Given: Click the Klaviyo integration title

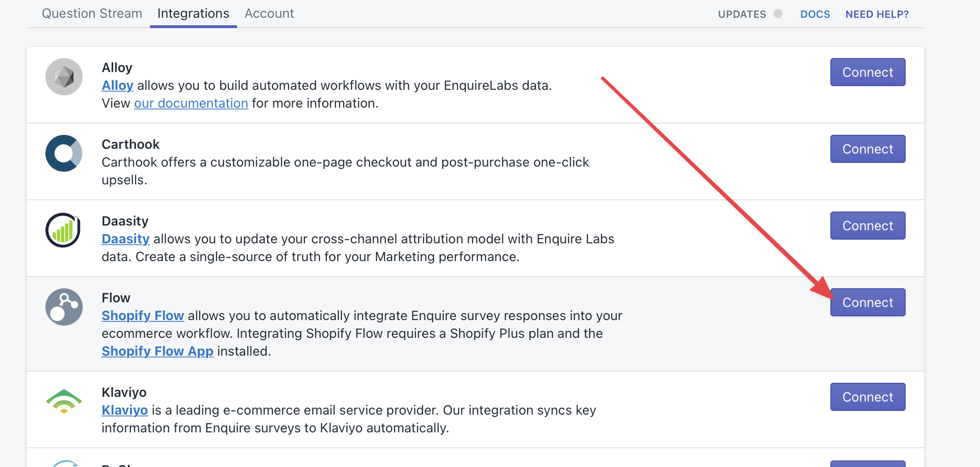Looking at the screenshot, I should pyautogui.click(x=124, y=393).
